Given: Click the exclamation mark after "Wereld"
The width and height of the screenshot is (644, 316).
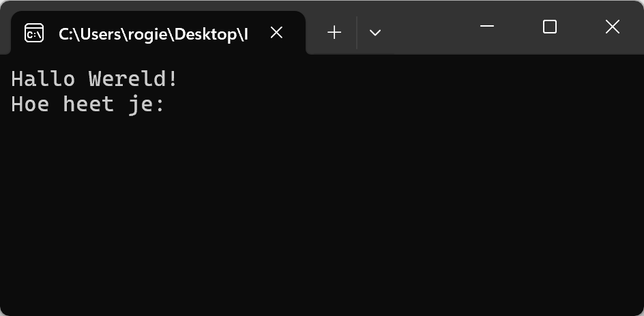Looking at the screenshot, I should coord(173,79).
